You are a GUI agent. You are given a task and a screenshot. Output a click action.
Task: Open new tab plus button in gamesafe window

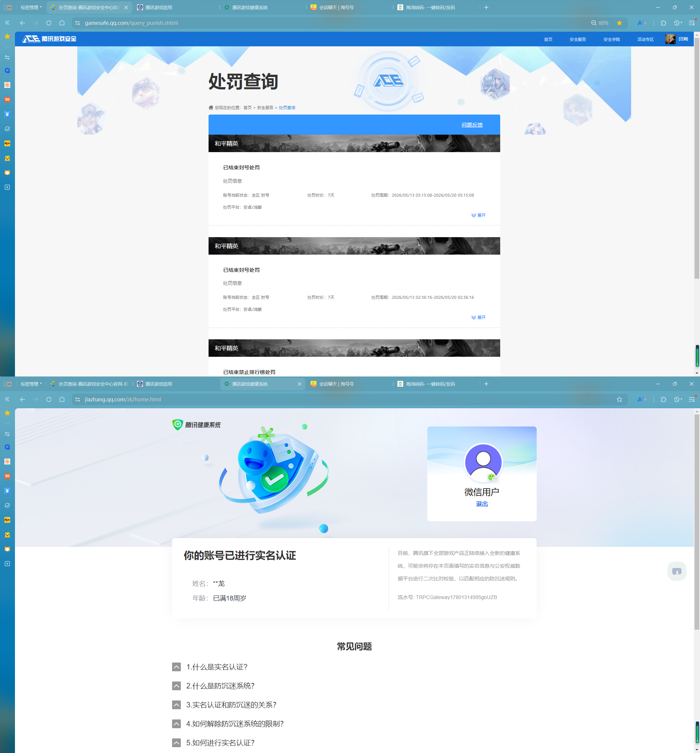click(486, 7)
